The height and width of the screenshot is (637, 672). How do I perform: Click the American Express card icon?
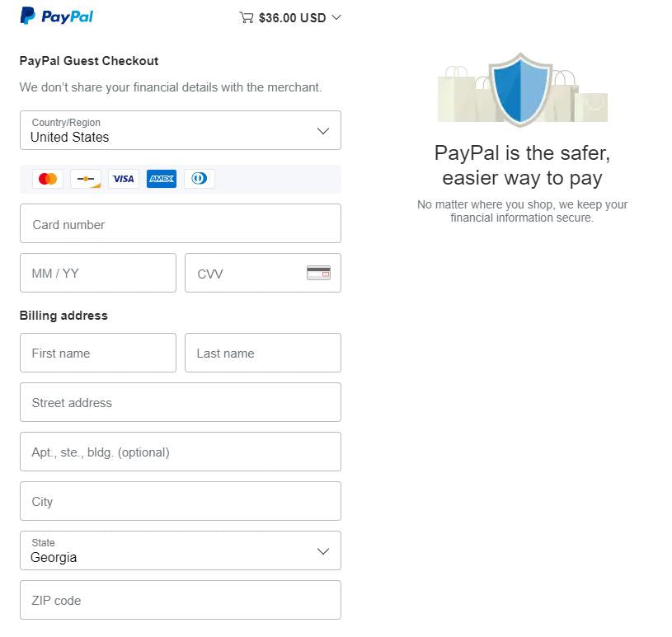point(162,179)
